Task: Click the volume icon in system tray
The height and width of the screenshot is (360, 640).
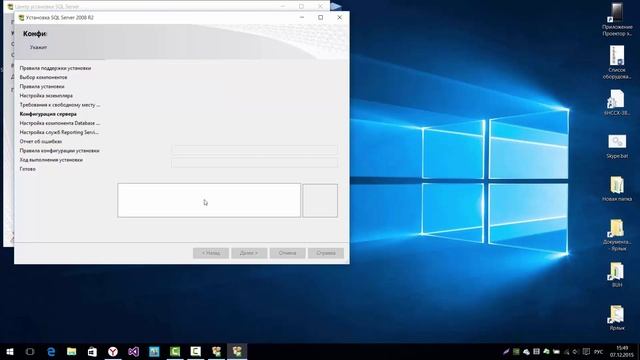Action: [576, 351]
